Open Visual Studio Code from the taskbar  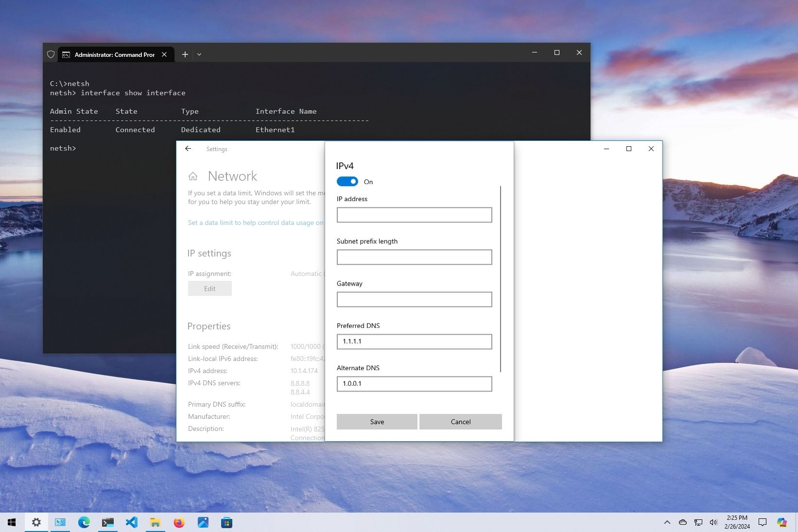(131, 522)
